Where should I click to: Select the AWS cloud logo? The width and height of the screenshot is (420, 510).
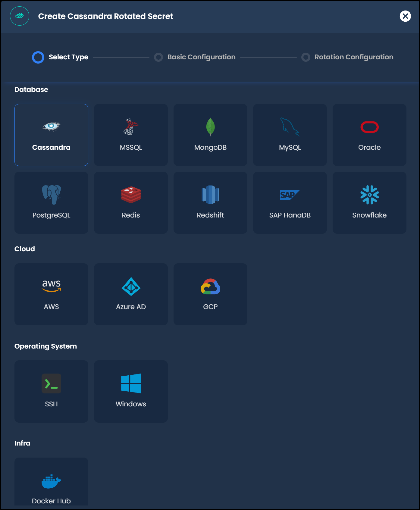(x=52, y=286)
